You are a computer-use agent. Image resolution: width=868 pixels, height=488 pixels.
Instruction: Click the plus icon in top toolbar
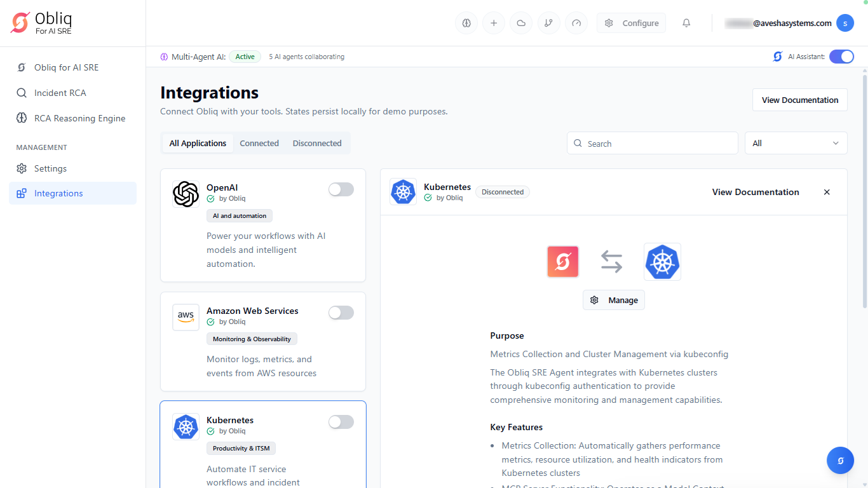(x=494, y=24)
